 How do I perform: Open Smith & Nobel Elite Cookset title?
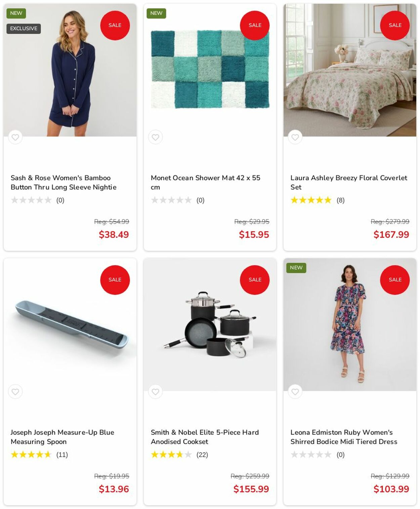pos(205,437)
